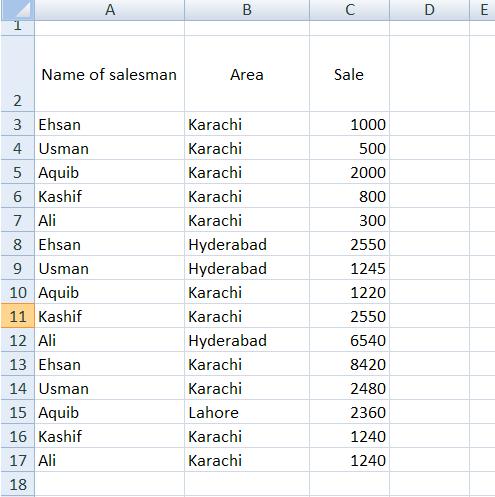Click the 'Area' header cell
This screenshot has width=495, height=497.
247,74
